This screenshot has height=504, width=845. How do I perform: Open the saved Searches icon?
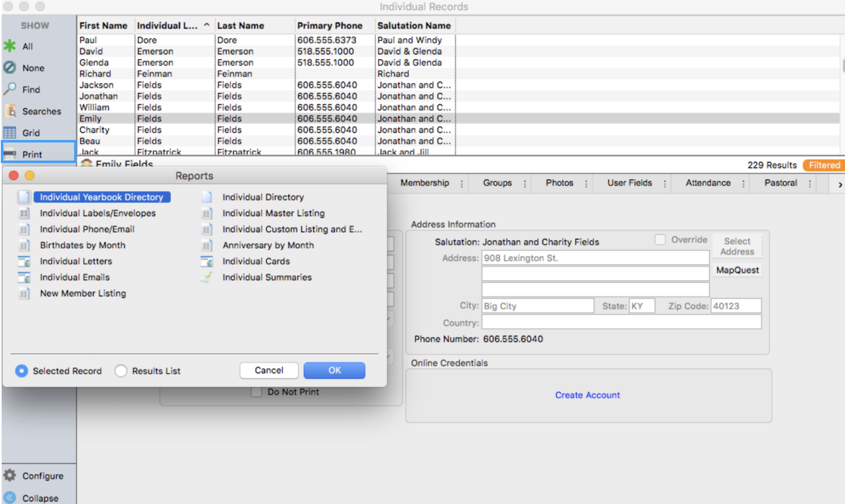pyautogui.click(x=10, y=111)
